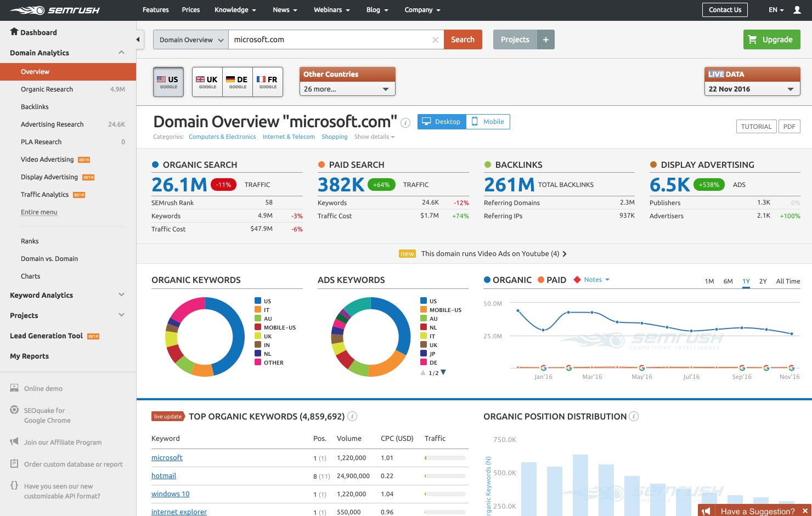812x516 pixels.
Task: Open Join our Affiliate Program
Action: click(63, 442)
